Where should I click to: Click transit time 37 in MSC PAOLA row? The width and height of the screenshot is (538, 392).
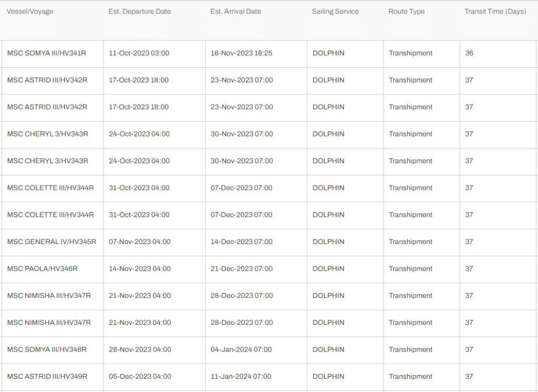pos(469,269)
